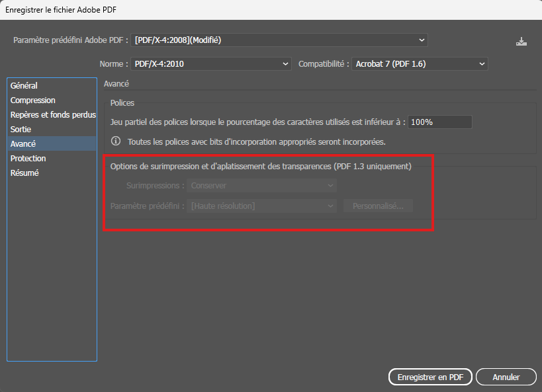Expand the Haute résolution flattener preset dropdown
This screenshot has height=392, width=542.
coord(262,206)
